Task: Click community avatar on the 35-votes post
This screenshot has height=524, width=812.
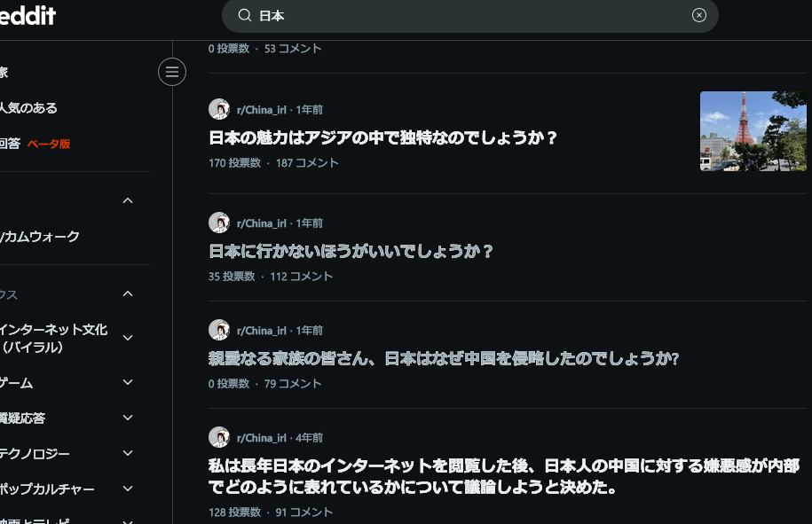Action: [x=219, y=223]
